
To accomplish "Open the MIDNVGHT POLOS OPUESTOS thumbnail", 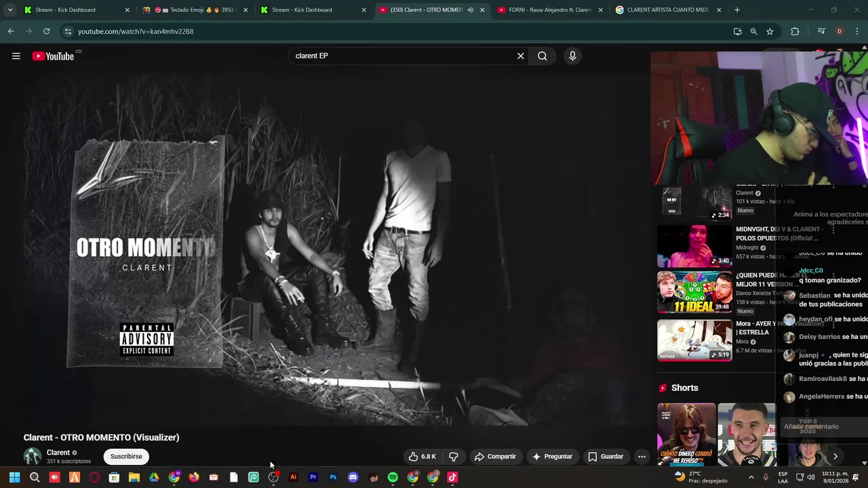I will pos(694,246).
